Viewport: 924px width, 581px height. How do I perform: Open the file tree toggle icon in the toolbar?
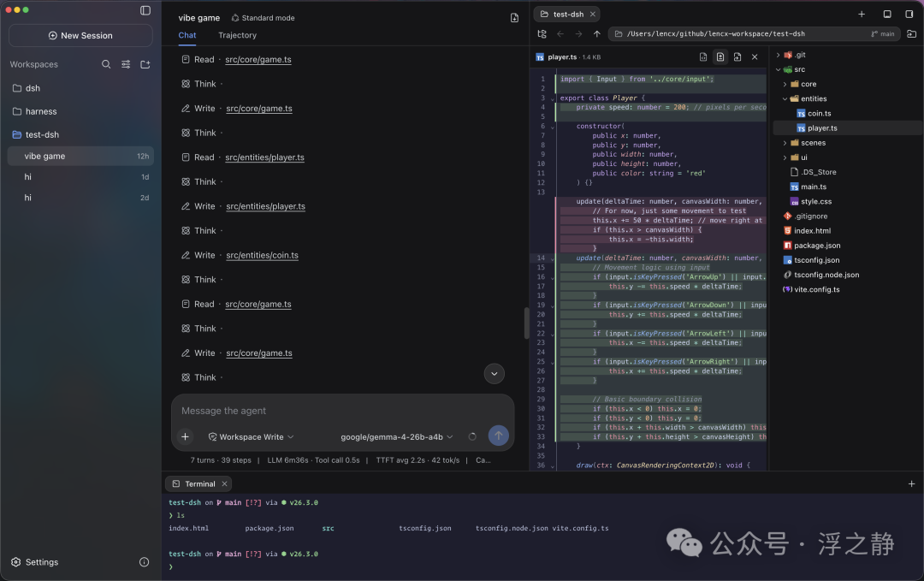(542, 34)
